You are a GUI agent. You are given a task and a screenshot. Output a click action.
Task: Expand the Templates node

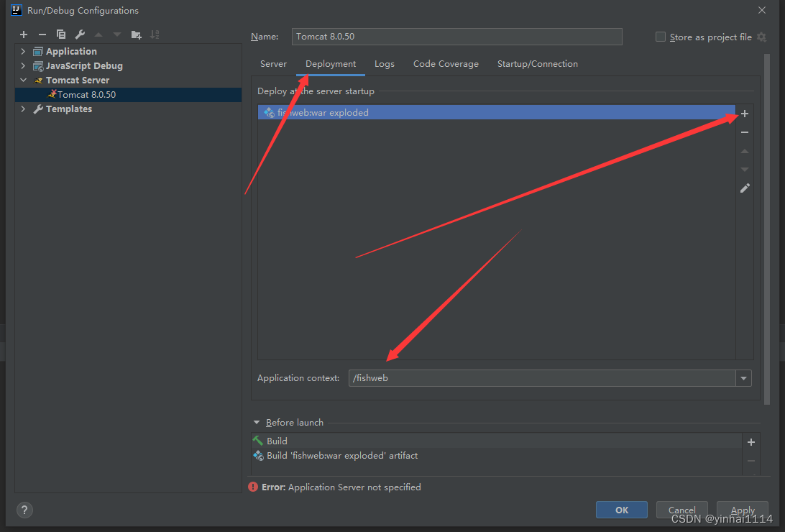(x=23, y=109)
